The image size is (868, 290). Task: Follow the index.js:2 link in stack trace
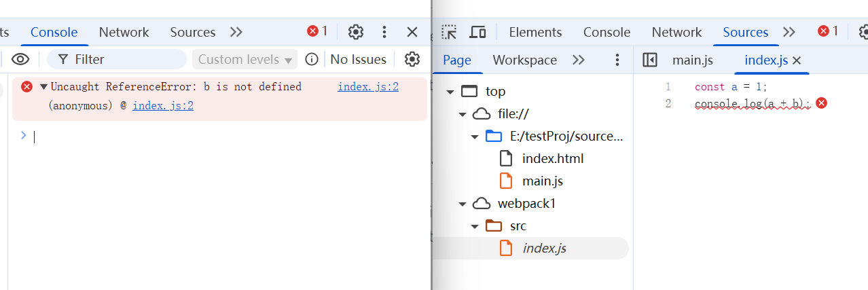[163, 106]
